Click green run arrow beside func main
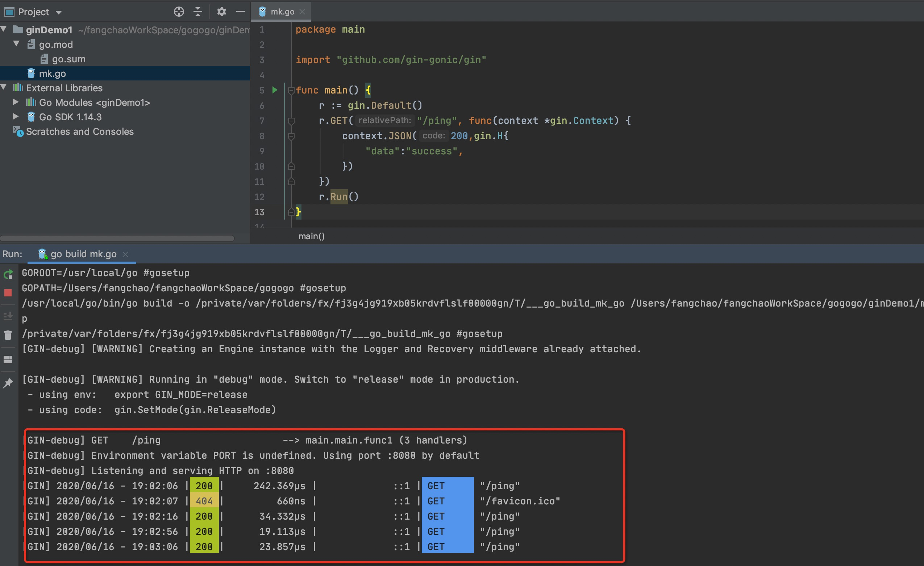924x566 pixels. (275, 90)
